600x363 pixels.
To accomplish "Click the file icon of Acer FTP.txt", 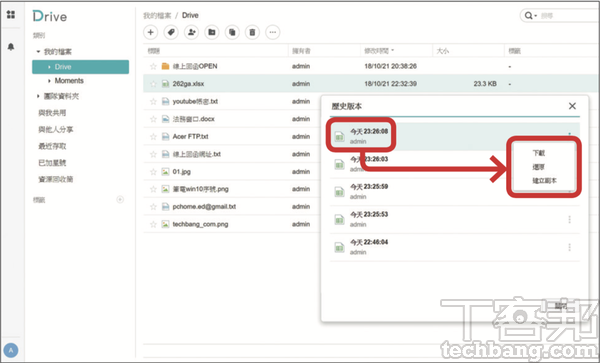I will 165,137.
